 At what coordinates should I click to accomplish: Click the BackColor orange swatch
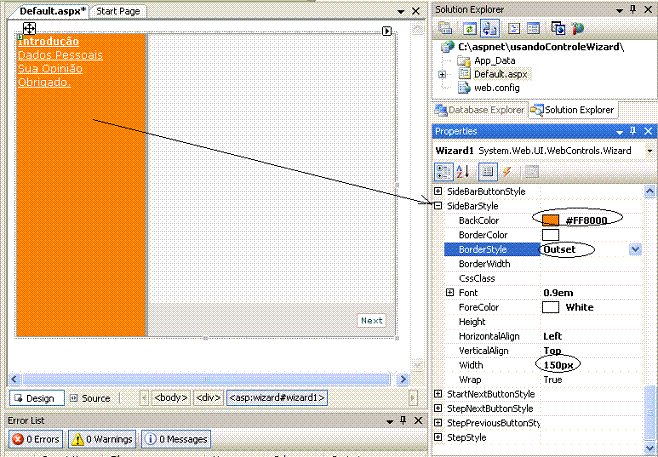[550, 220]
